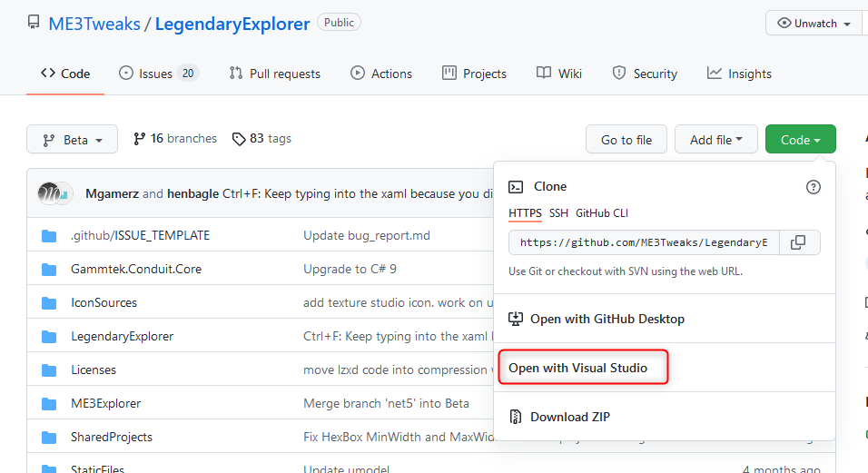
Task: Open the Pull requests tab
Action: 275,74
